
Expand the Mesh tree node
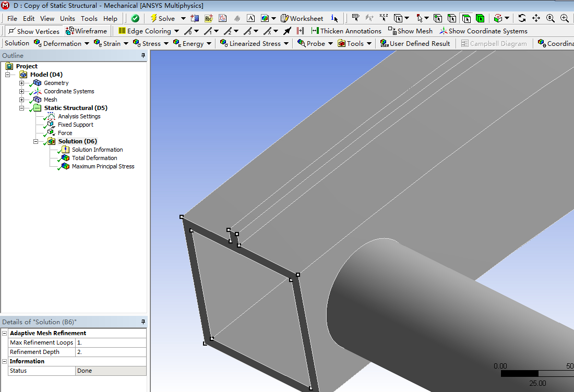pyautogui.click(x=21, y=100)
